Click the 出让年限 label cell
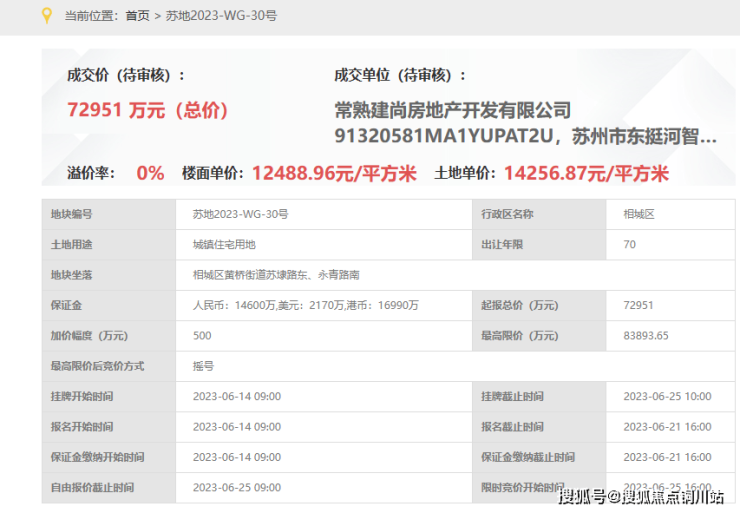740x513 pixels. (539, 244)
